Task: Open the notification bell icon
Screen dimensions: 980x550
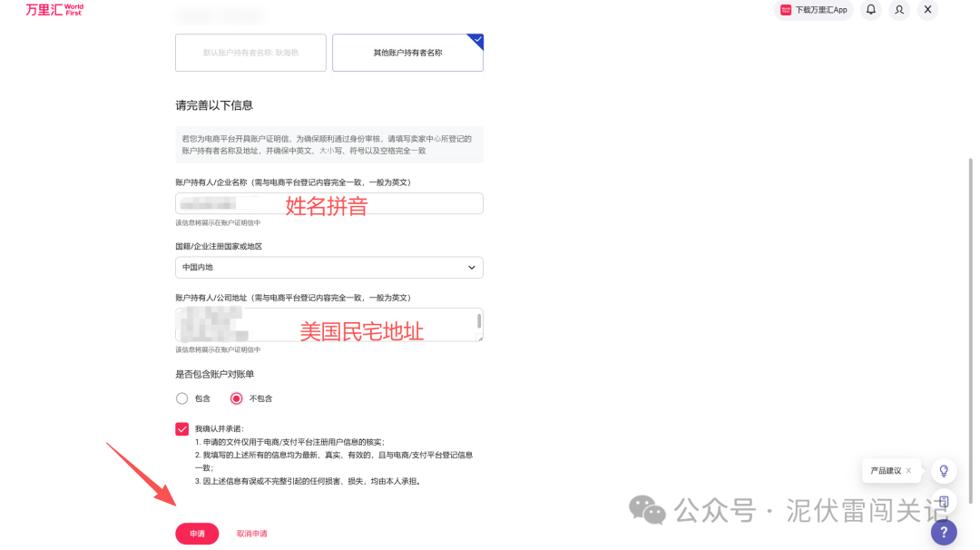Action: 870,10
